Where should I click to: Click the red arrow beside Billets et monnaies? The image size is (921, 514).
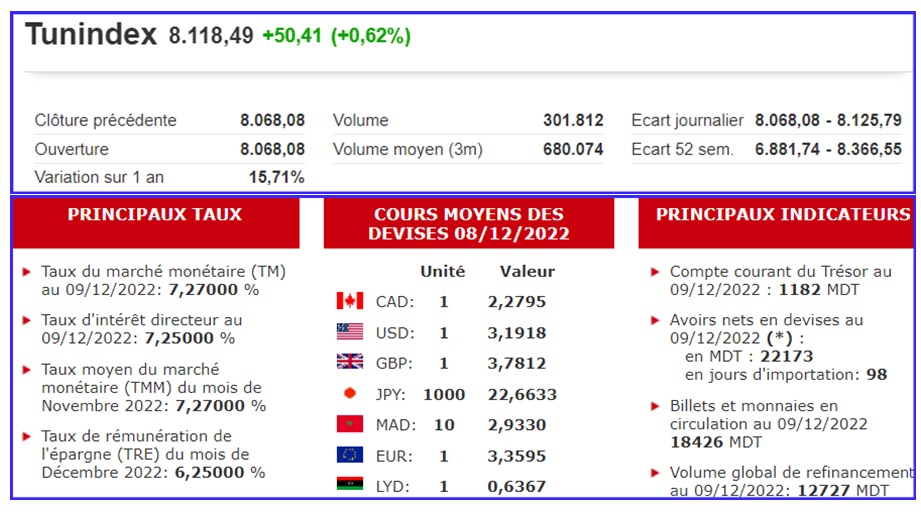(655, 406)
